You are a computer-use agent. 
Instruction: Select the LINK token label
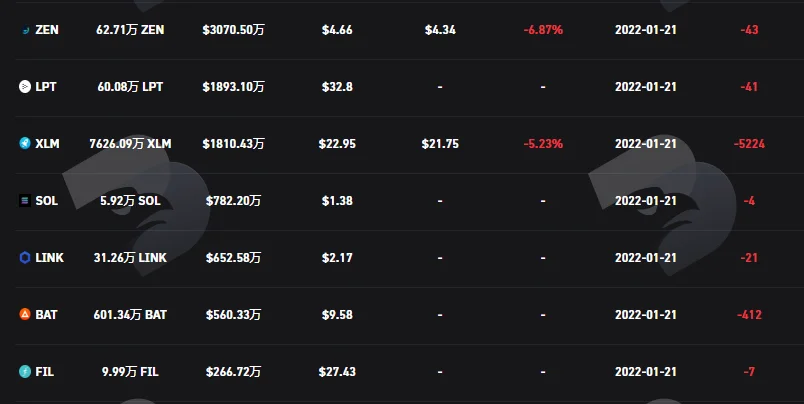[50, 257]
